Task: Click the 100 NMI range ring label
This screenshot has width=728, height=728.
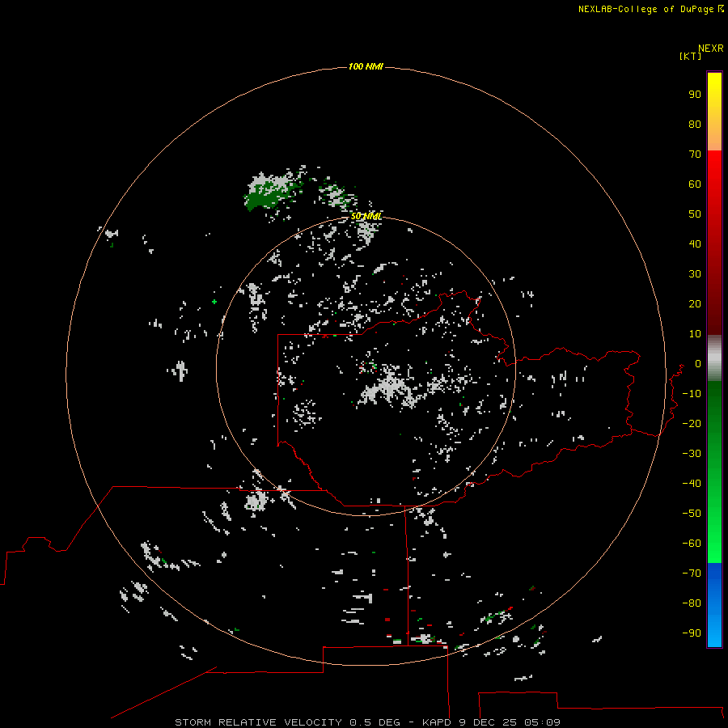Action: coord(366,67)
